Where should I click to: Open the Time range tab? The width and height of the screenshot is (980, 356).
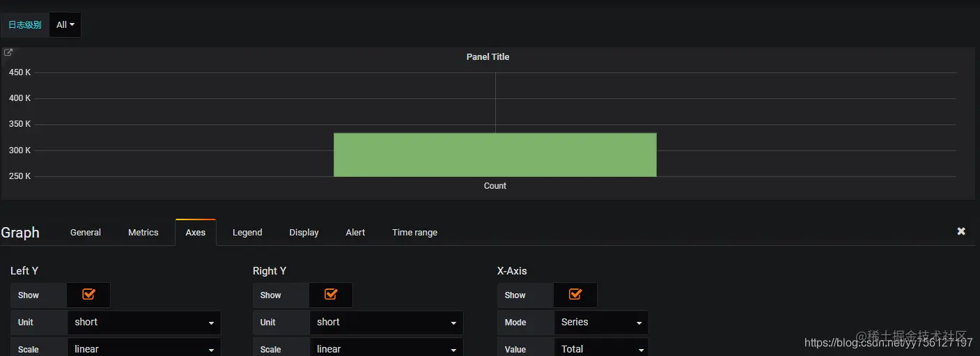click(x=414, y=232)
